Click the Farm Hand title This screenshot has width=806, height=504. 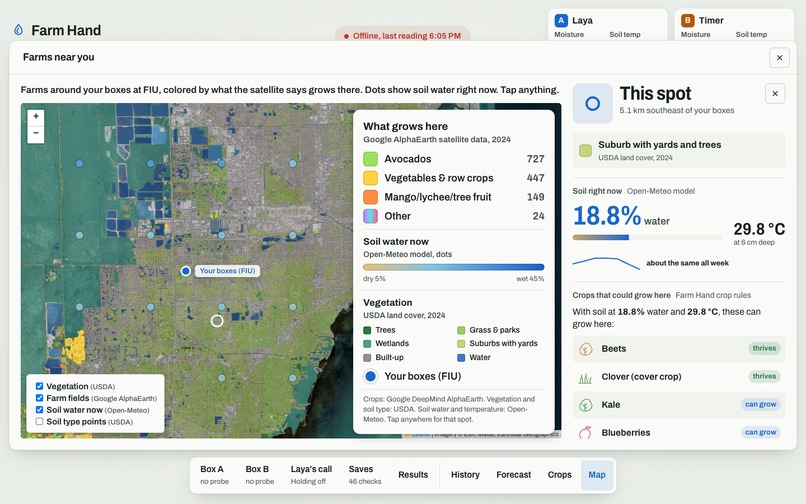click(x=66, y=30)
